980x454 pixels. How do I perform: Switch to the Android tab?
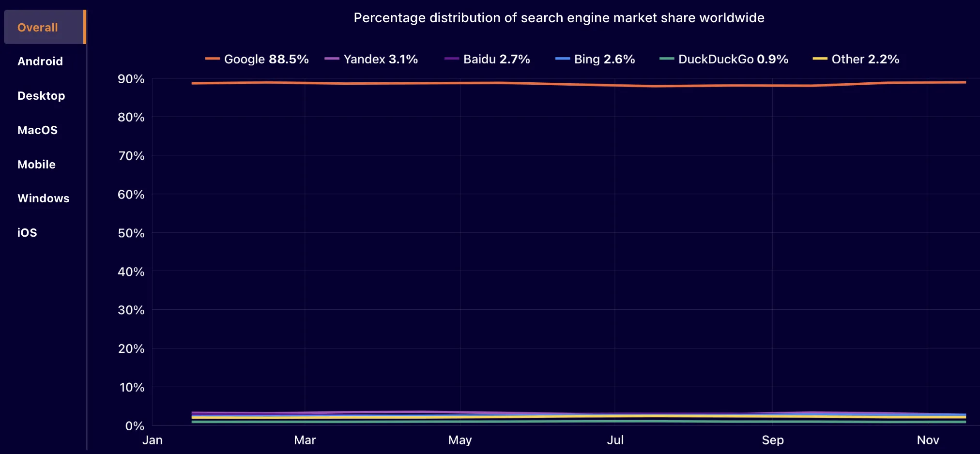coord(40,61)
